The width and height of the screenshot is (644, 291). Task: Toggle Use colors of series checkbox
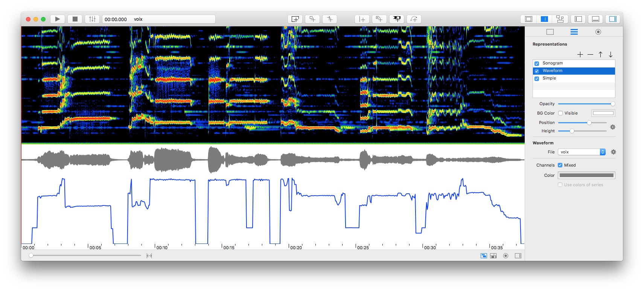click(560, 185)
